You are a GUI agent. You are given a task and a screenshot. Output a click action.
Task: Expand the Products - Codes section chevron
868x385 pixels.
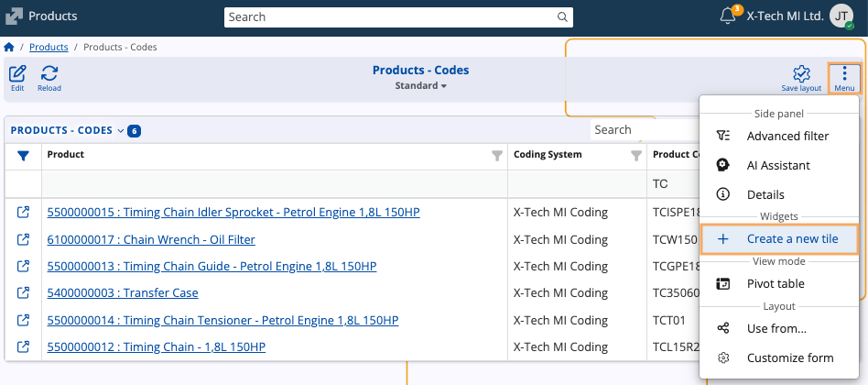(120, 130)
